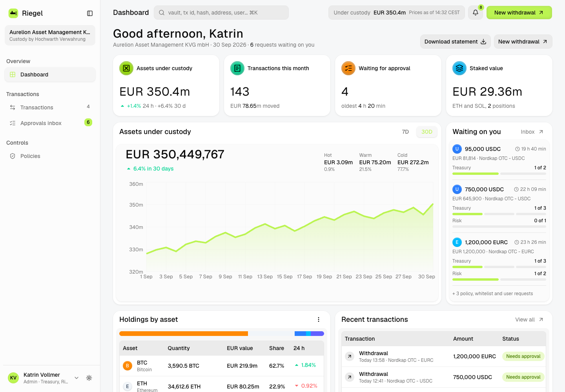565x392 pixels.
Task: Collapse the sidebar panel icon
Action: 90,13
